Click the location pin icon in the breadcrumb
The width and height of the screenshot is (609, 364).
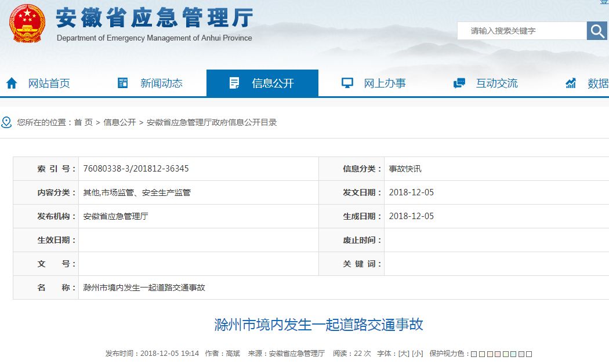[x=6, y=122]
